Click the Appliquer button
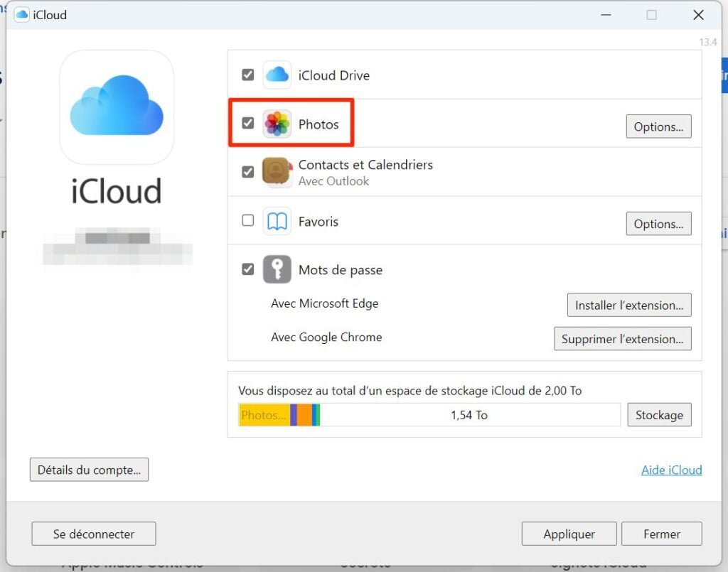Viewport: 728px width, 572px height. click(569, 534)
